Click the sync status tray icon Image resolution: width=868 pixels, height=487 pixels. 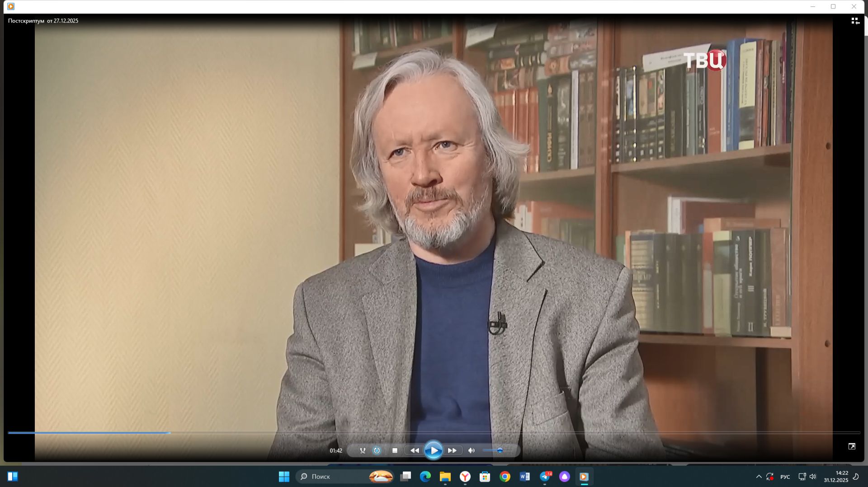[770, 477]
